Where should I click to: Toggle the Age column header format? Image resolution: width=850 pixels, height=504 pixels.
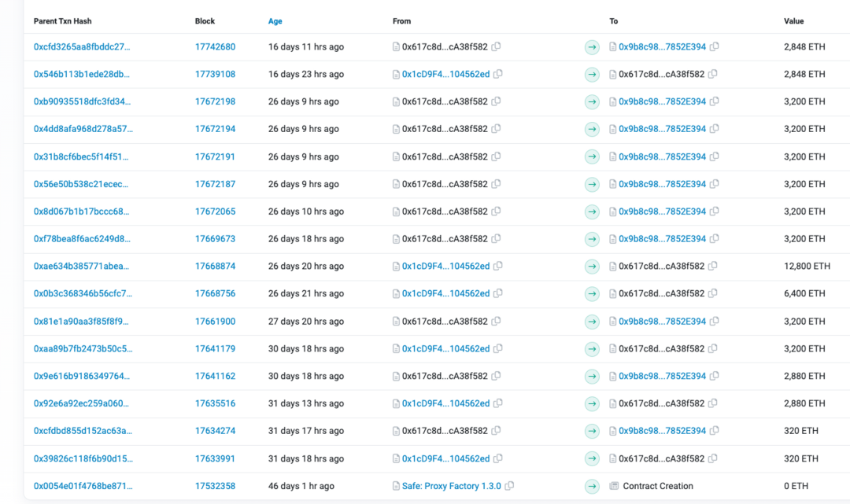tap(275, 21)
